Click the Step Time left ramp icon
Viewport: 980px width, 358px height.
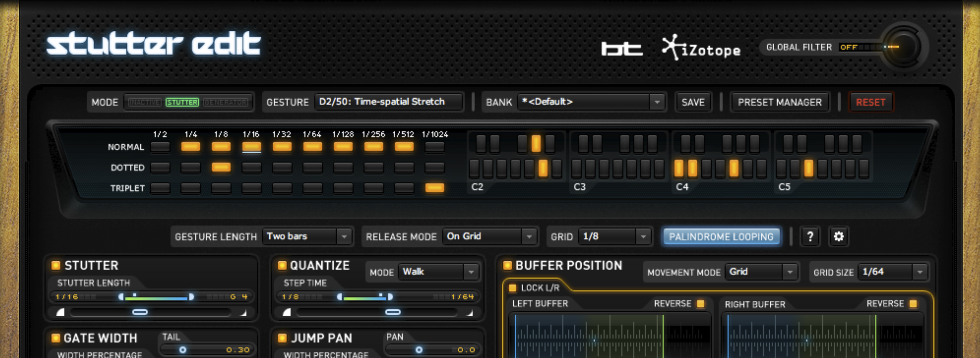pyautogui.click(x=287, y=312)
